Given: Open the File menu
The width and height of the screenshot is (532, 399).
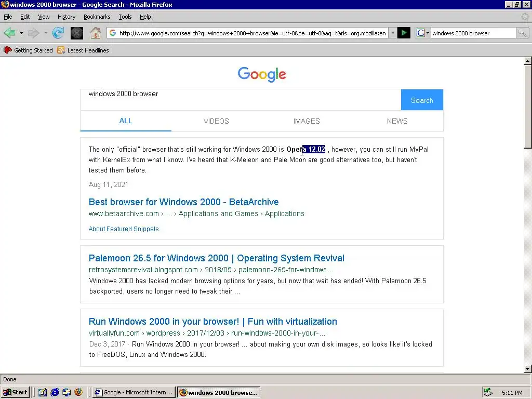Looking at the screenshot, I should (x=8, y=17).
